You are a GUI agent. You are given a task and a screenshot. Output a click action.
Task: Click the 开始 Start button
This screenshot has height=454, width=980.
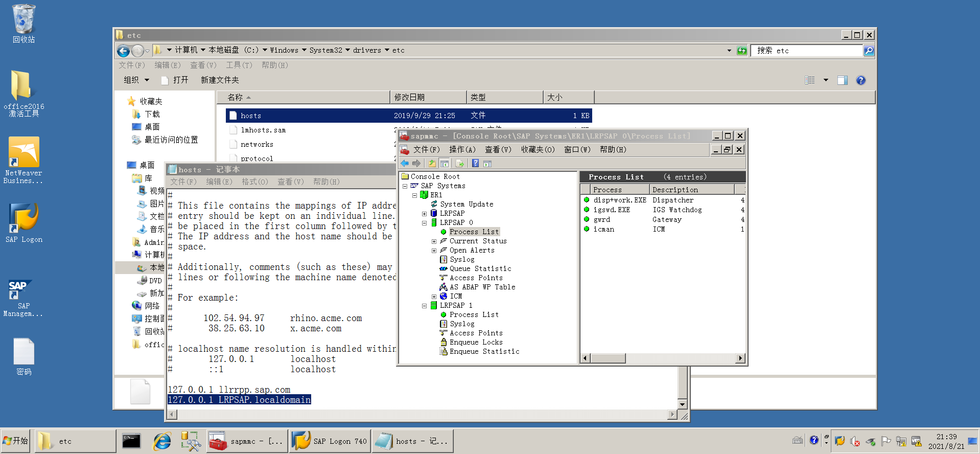tap(16, 441)
